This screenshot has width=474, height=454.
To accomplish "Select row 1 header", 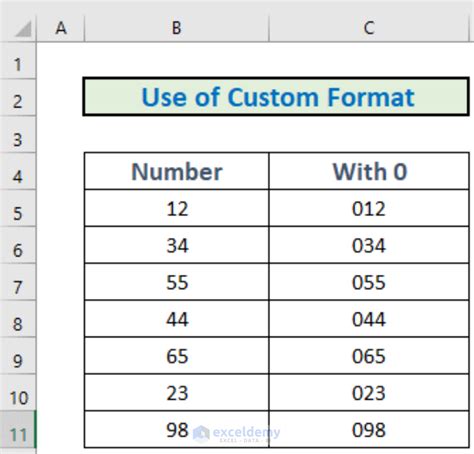I will tap(18, 61).
